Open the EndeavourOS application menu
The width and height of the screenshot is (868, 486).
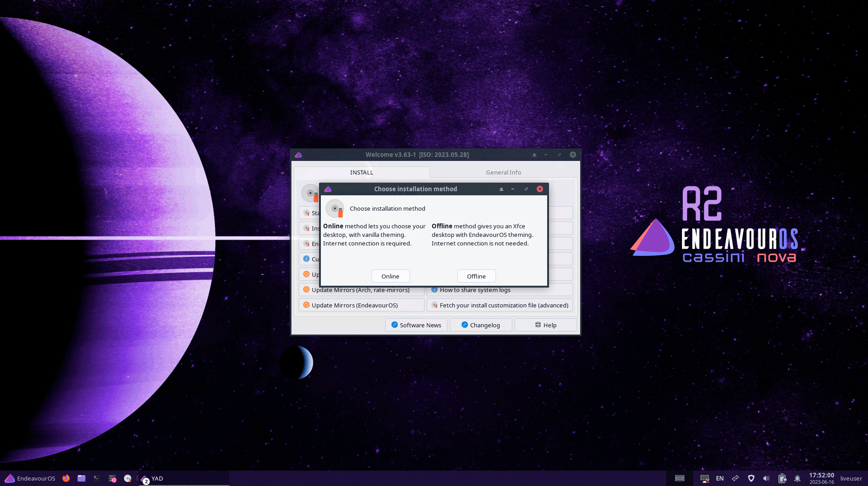pyautogui.click(x=30, y=478)
